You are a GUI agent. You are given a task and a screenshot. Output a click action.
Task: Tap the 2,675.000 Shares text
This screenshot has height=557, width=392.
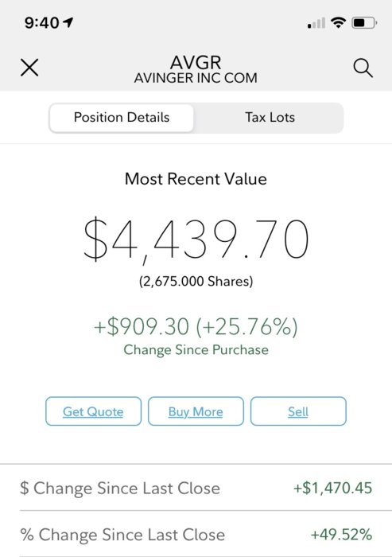click(x=196, y=282)
